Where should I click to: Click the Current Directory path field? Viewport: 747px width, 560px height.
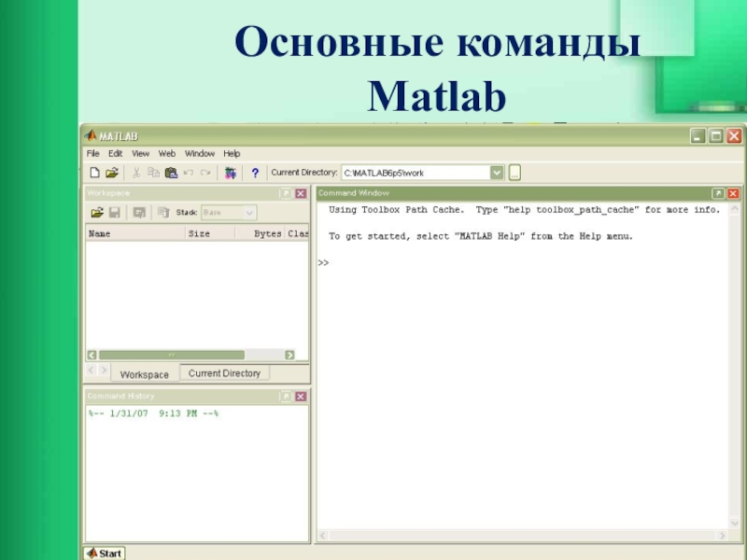416,173
